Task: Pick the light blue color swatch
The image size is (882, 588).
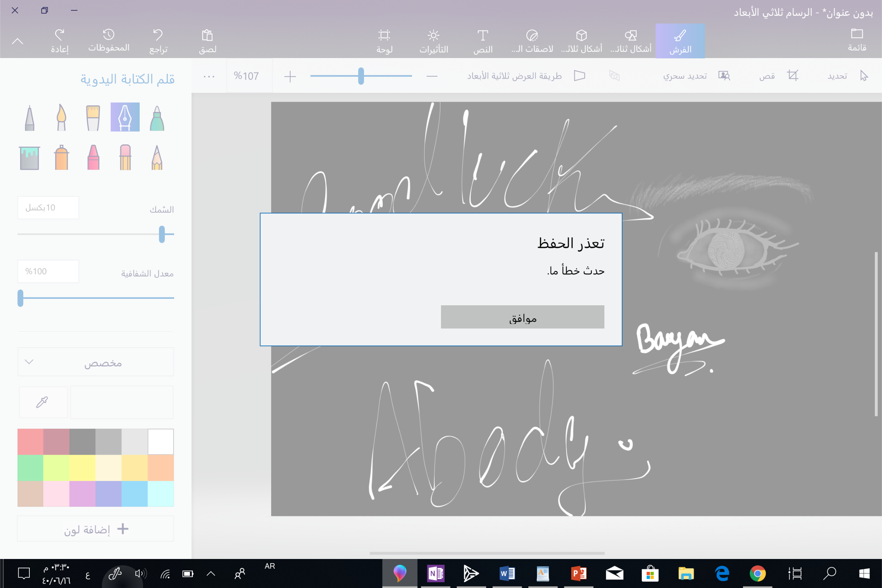Action: (135, 494)
